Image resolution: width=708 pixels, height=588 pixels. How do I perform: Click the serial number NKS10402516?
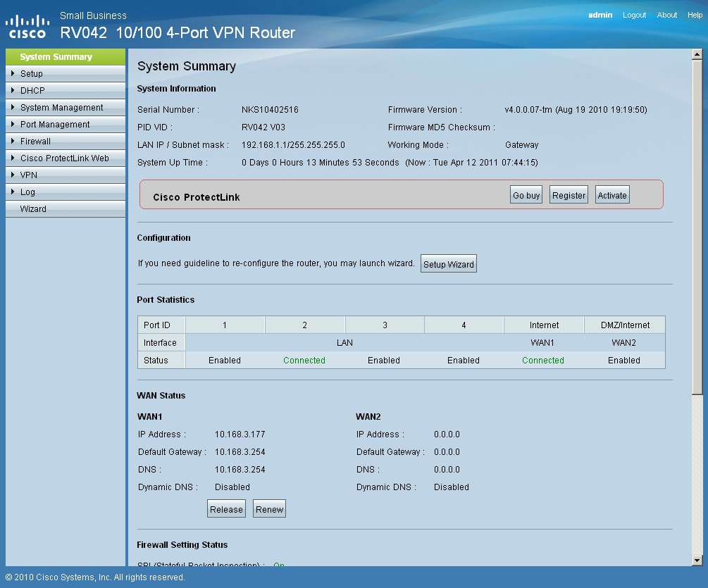(x=270, y=110)
